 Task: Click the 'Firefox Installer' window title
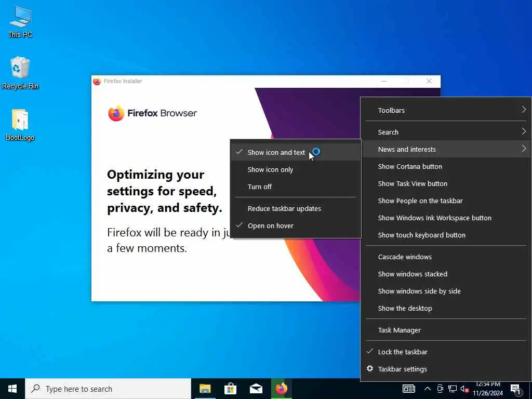click(123, 81)
